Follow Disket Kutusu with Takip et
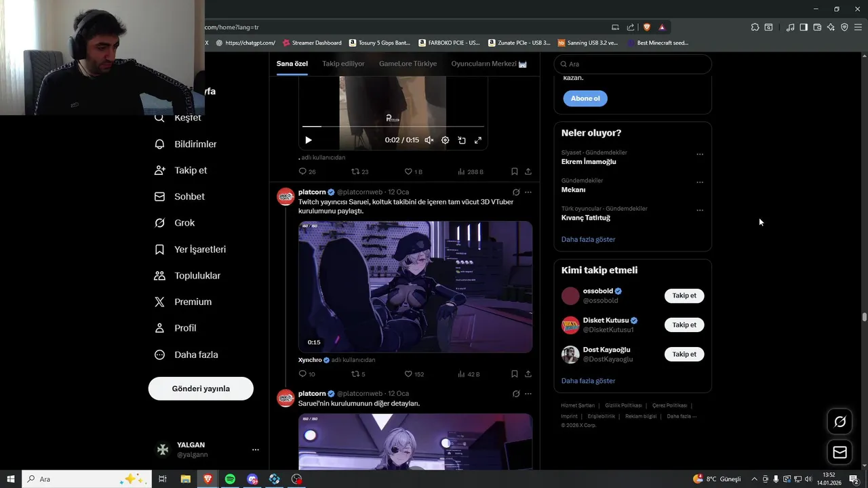Screen dimensions: 868x488 684,325
